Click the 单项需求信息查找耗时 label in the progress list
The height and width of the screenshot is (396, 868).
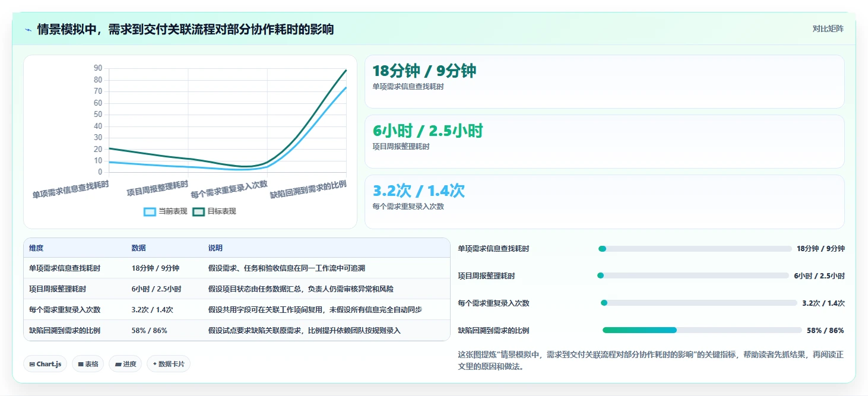[x=493, y=249]
